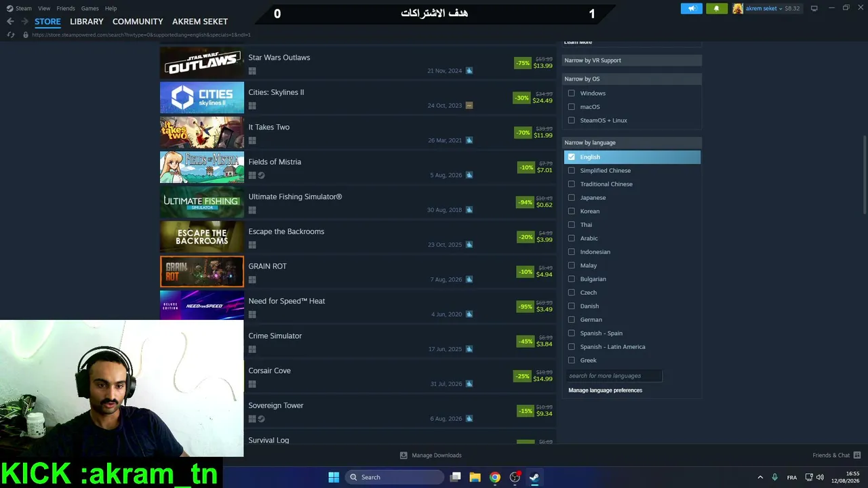The height and width of the screenshot is (488, 868).
Task: Click the store URL address bar
Action: (x=141, y=35)
